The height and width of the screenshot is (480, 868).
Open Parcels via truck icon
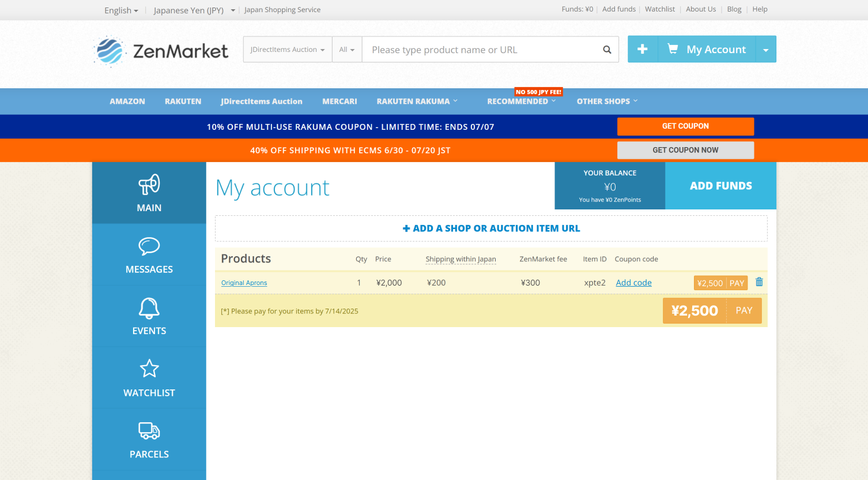point(149,431)
